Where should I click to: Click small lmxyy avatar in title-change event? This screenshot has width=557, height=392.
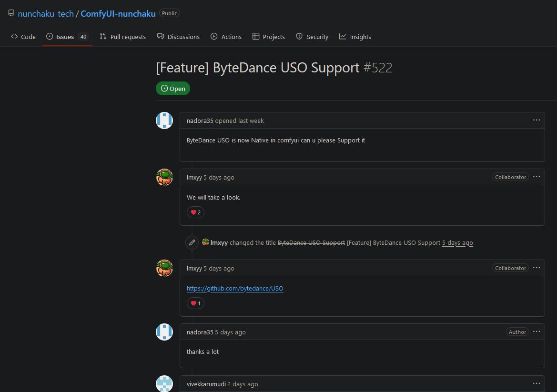(205, 242)
